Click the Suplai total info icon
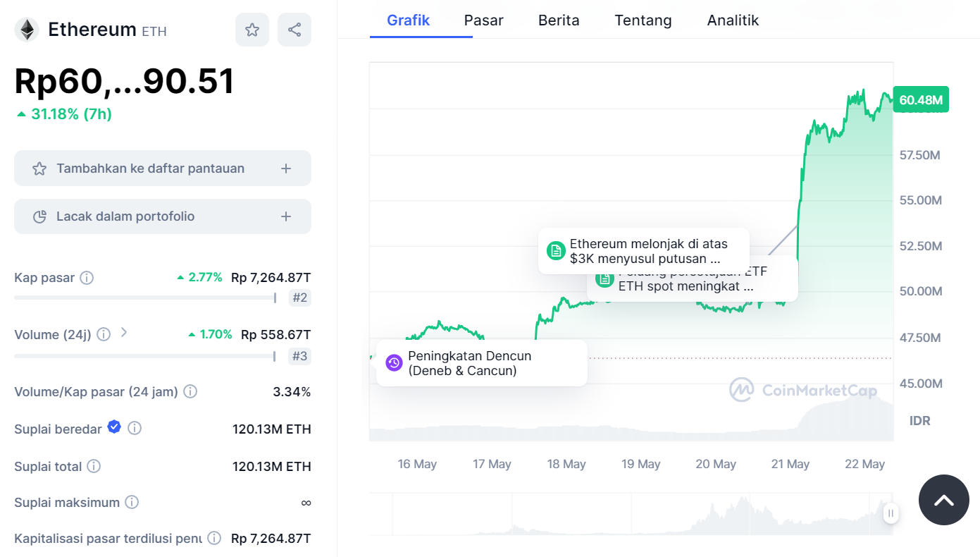Image resolution: width=980 pixels, height=557 pixels. click(x=94, y=466)
